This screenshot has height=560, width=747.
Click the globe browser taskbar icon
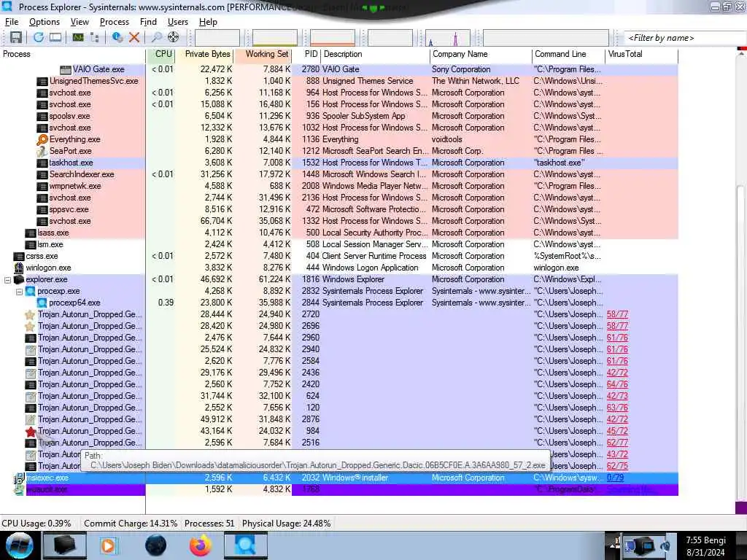[156, 545]
